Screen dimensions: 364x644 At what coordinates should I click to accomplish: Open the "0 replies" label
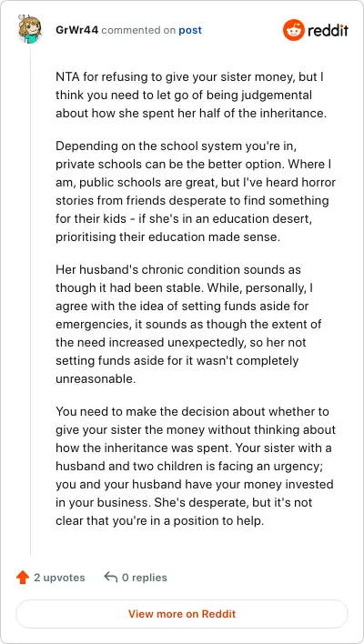coord(145,578)
